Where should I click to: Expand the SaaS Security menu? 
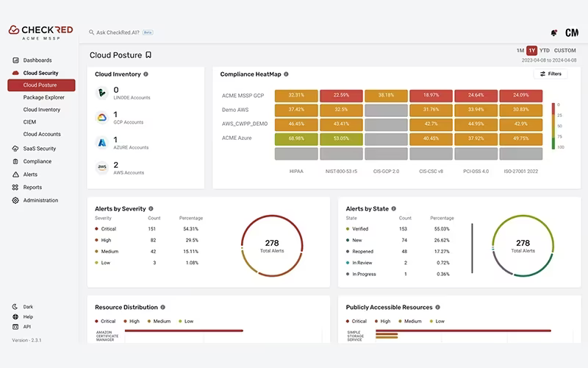[x=40, y=149]
